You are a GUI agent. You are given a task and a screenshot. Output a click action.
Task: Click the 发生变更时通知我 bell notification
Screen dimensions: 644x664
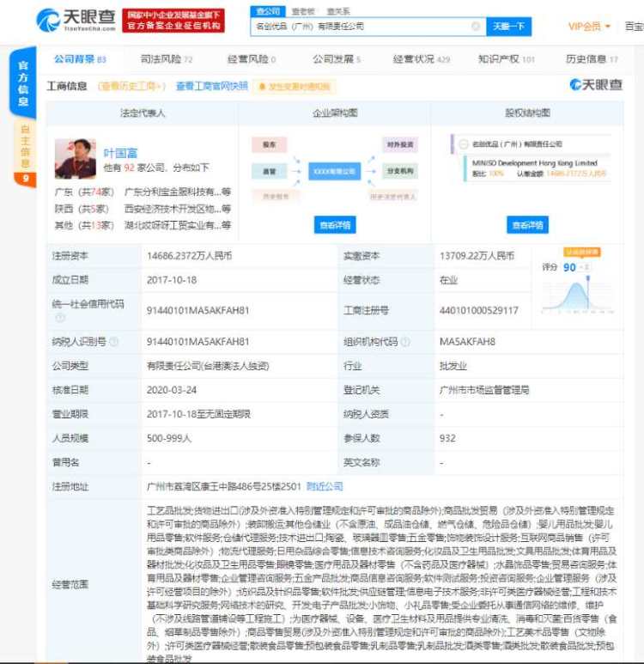[x=295, y=87]
